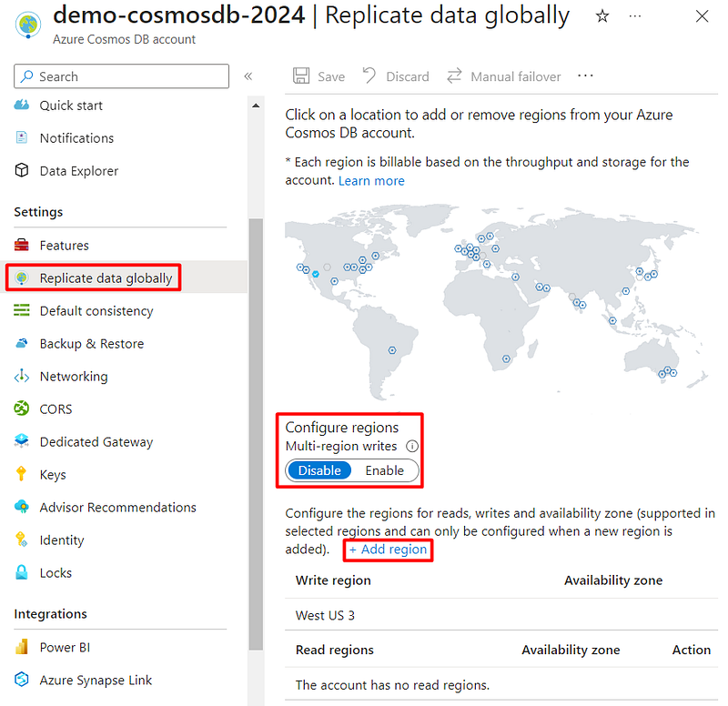Click the Identity key icon
The width and height of the screenshot is (728, 706).
pyautogui.click(x=21, y=540)
